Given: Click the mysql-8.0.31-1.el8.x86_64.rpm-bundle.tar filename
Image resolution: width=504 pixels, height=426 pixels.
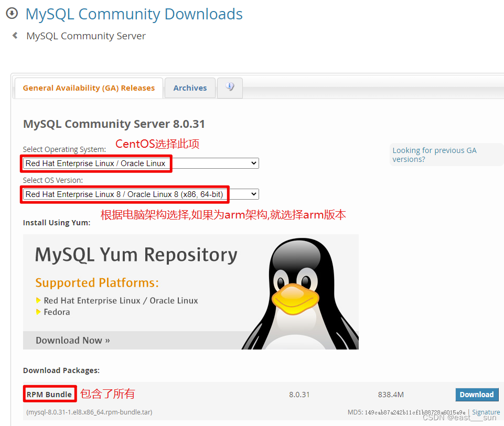Looking at the screenshot, I should pos(89,412).
